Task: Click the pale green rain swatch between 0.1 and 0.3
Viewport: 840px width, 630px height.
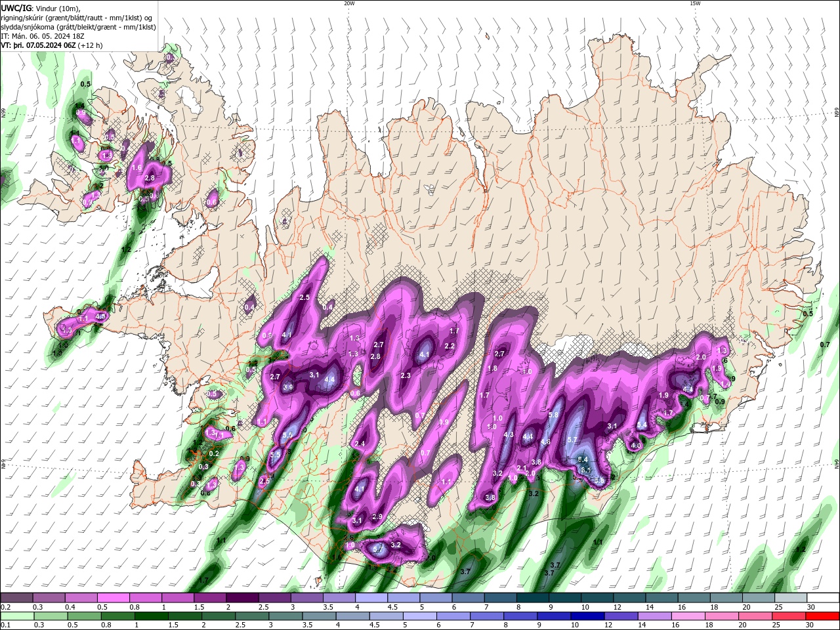Action: 16,616
